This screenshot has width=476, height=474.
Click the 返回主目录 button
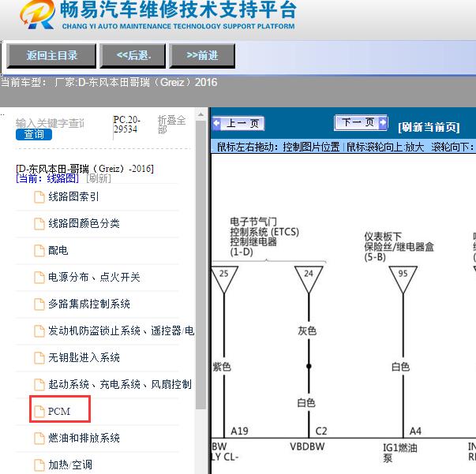click(51, 55)
